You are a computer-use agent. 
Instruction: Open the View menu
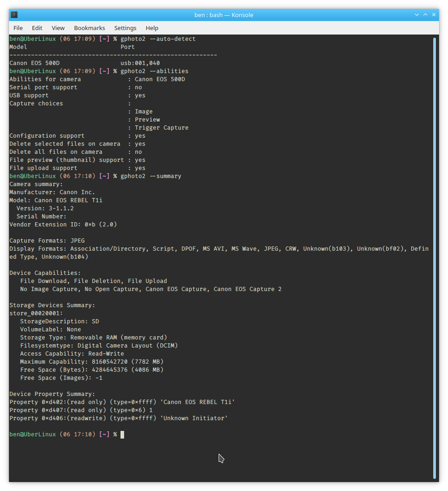(58, 28)
